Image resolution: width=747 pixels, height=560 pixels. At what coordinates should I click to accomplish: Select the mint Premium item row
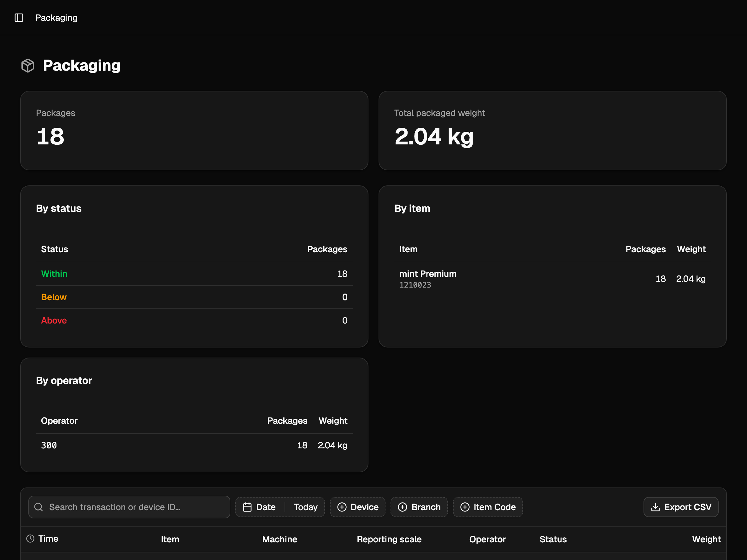click(x=552, y=279)
